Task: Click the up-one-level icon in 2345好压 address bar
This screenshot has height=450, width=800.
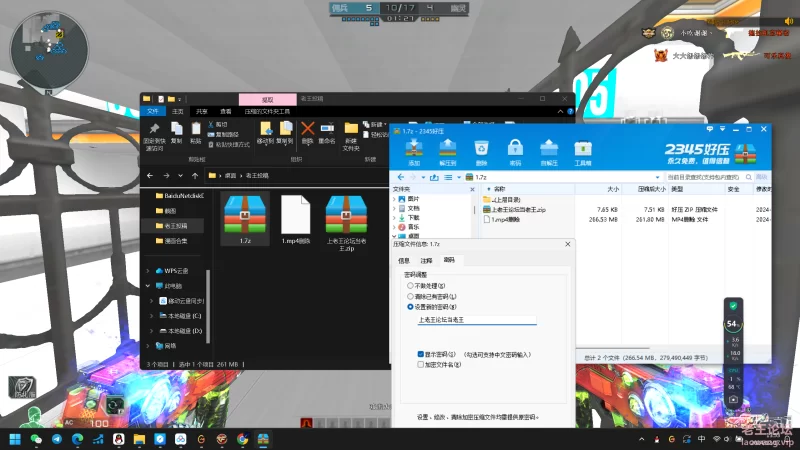Action: click(x=434, y=177)
